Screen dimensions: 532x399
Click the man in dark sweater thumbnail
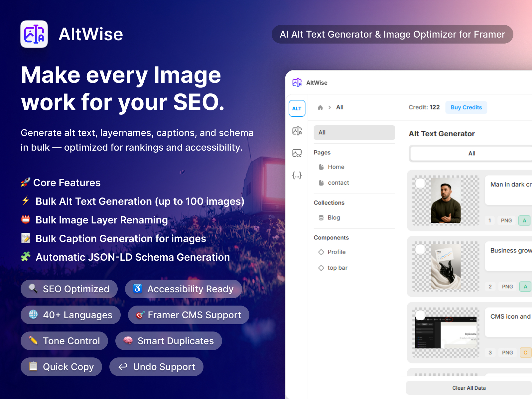pyautogui.click(x=446, y=200)
